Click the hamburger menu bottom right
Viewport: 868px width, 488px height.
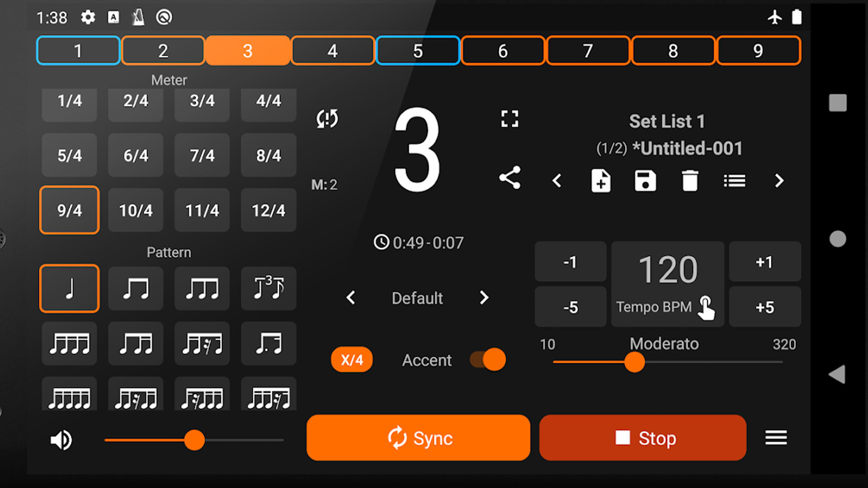[x=776, y=437]
